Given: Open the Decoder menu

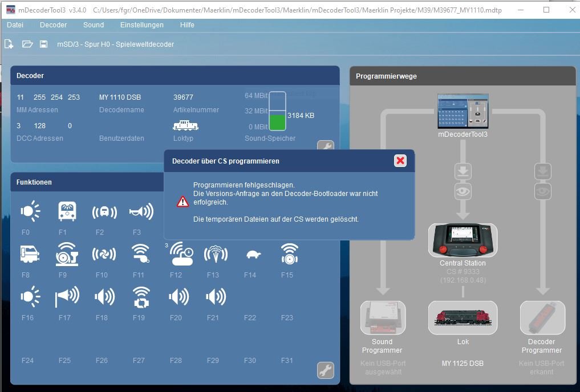Looking at the screenshot, I should click(x=53, y=24).
